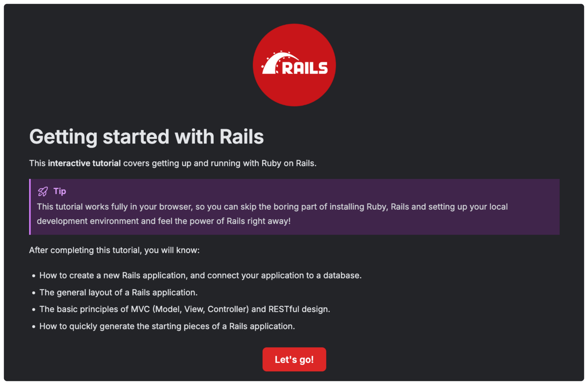This screenshot has width=588, height=385.
Task: Click the bullet dot before the first list item
Action: [x=34, y=276]
